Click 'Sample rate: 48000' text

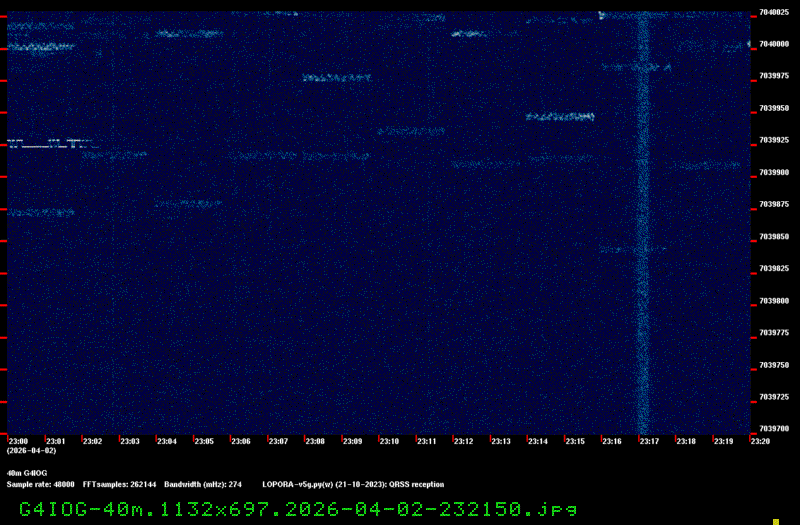[x=40, y=485]
